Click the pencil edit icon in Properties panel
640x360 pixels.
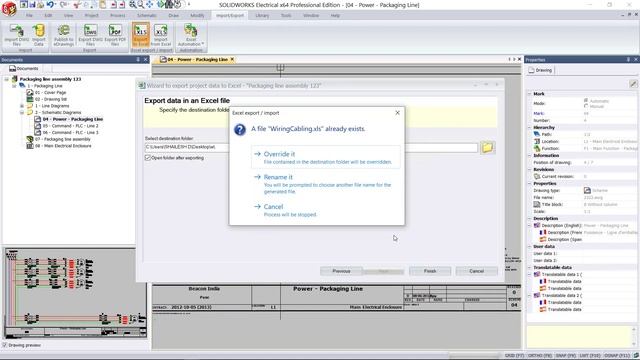pos(633,84)
